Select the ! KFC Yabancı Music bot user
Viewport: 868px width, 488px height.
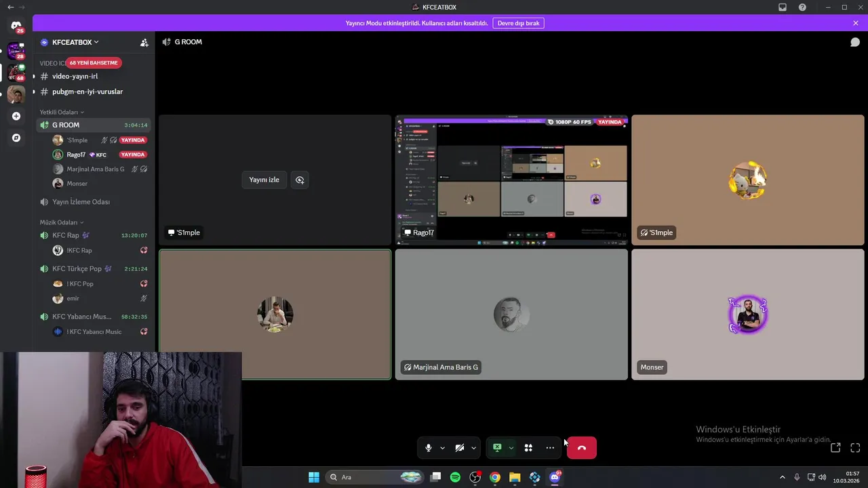tap(94, 332)
